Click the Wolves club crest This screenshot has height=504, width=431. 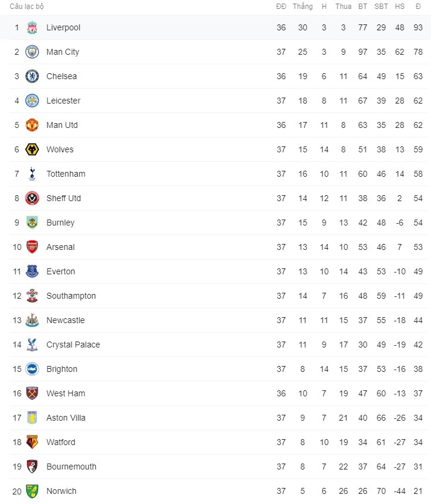pos(32,149)
